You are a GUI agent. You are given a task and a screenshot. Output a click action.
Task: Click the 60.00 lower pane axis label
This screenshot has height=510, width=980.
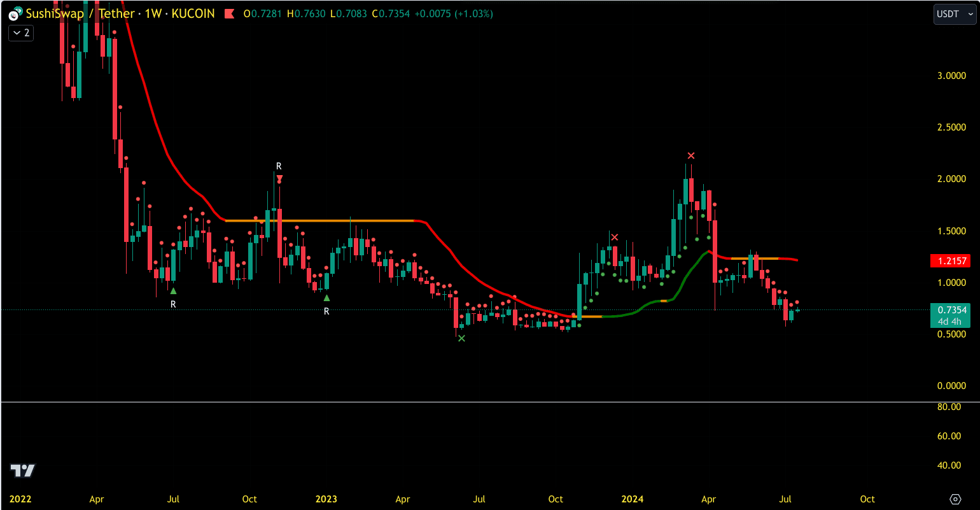tap(949, 436)
